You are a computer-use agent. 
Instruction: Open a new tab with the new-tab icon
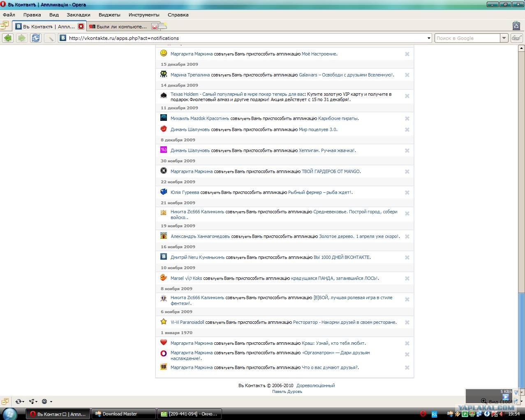pyautogui.click(x=163, y=26)
